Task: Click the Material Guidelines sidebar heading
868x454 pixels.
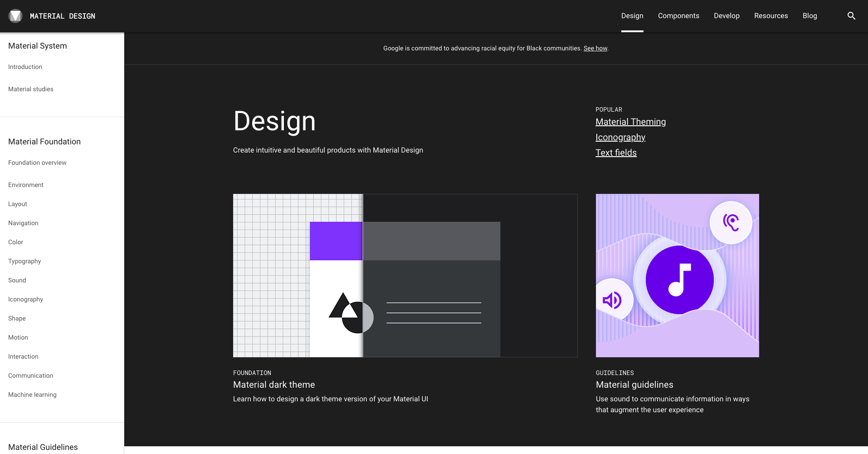Action: click(43, 447)
